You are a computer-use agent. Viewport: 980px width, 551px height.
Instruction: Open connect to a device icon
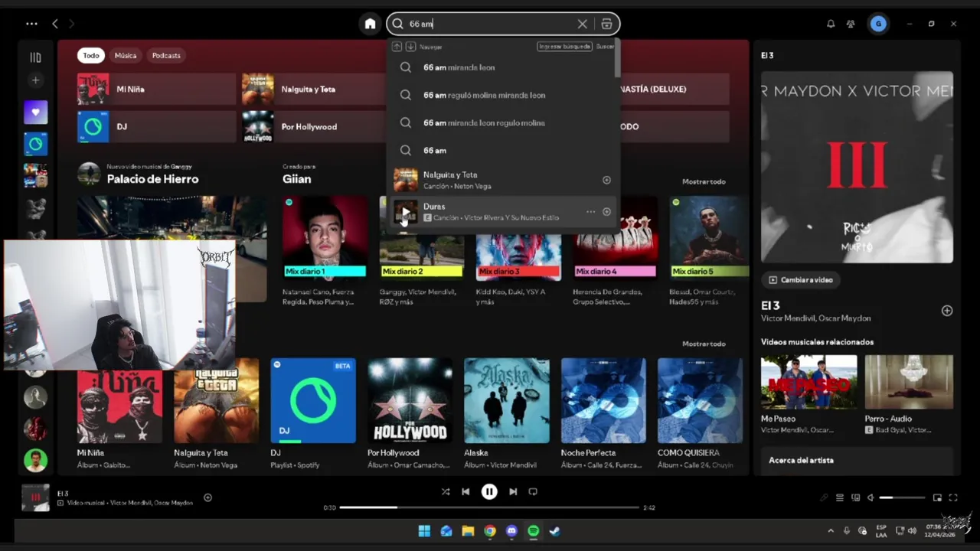click(x=855, y=497)
